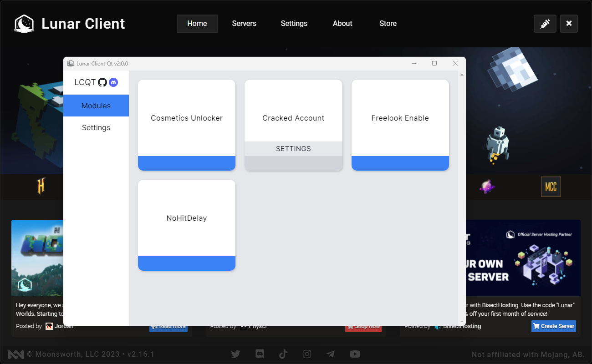Viewport: 592px width, 364px height.
Task: Open BisectHosting banner thumbnail
Action: 523,258
